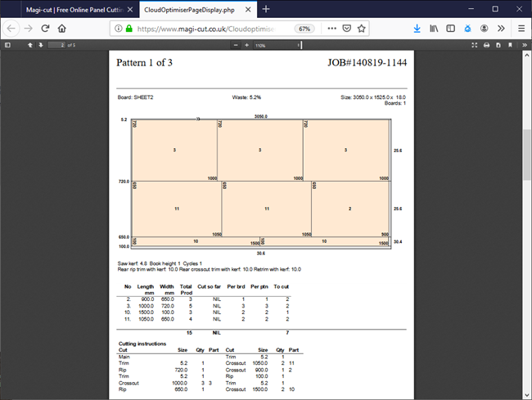The image size is (532, 400).
Task: Open Firefox downloads panel
Action: pyautogui.click(x=417, y=28)
